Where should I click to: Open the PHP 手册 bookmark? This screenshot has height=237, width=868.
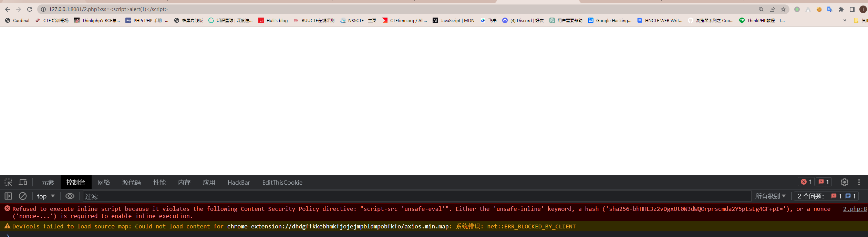coord(147,20)
